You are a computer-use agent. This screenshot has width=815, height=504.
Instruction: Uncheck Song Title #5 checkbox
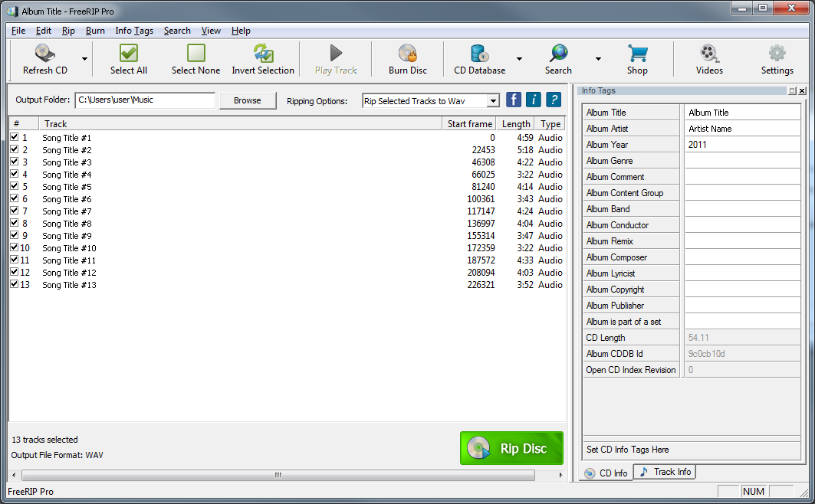(x=15, y=186)
